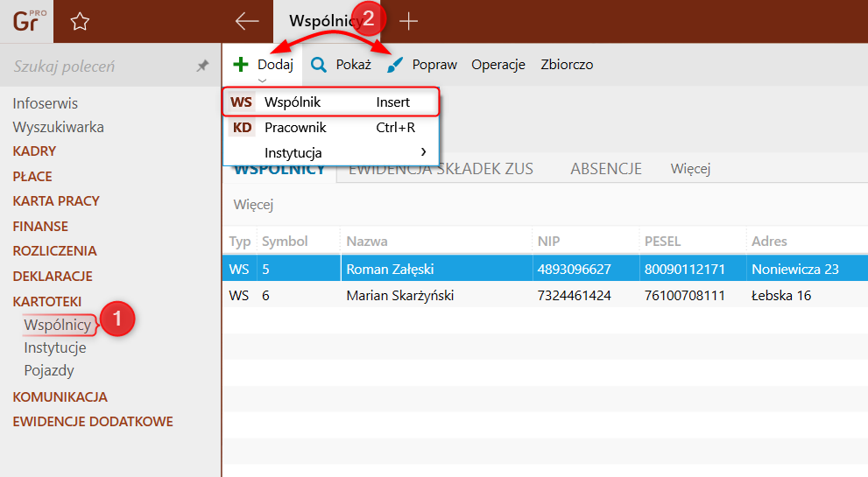Screen dimensions: 868x477
Task: Click NIP value 4893096627
Action: (x=574, y=270)
